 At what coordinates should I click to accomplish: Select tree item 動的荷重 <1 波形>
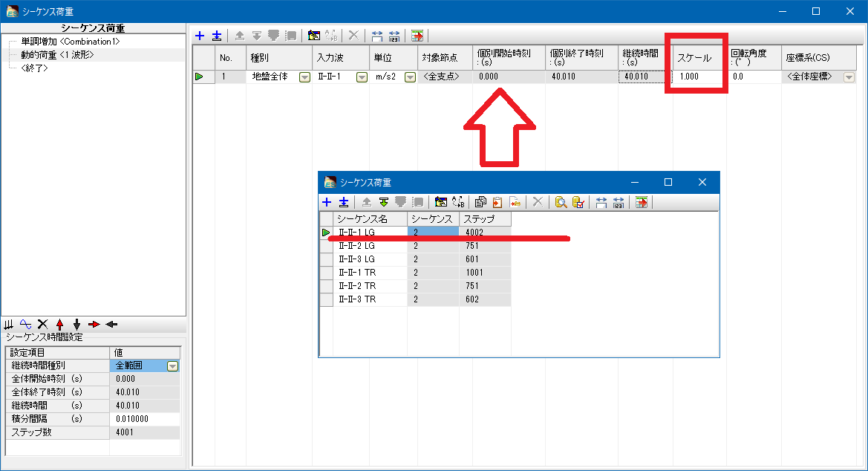[58, 55]
